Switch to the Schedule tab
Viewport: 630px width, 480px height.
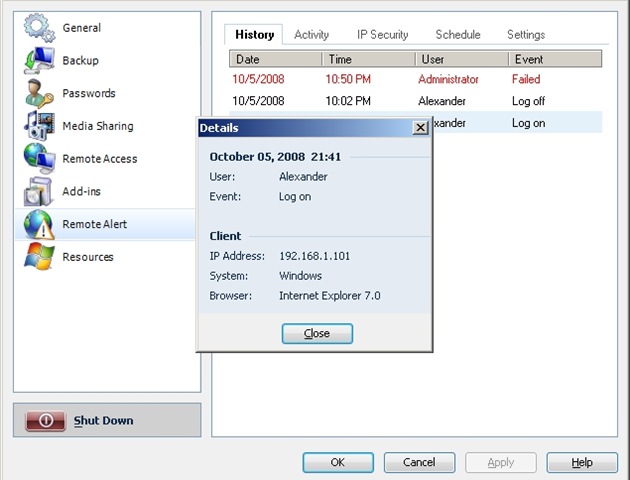458,35
